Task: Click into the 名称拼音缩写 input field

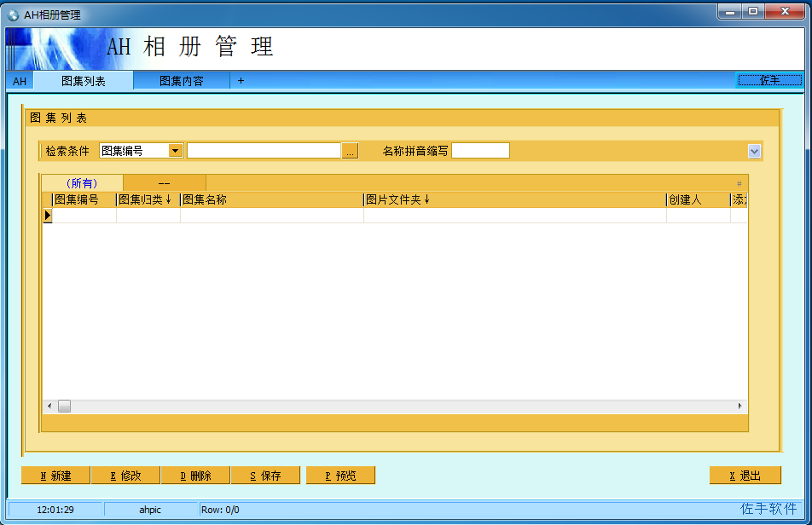Action: pyautogui.click(x=480, y=151)
